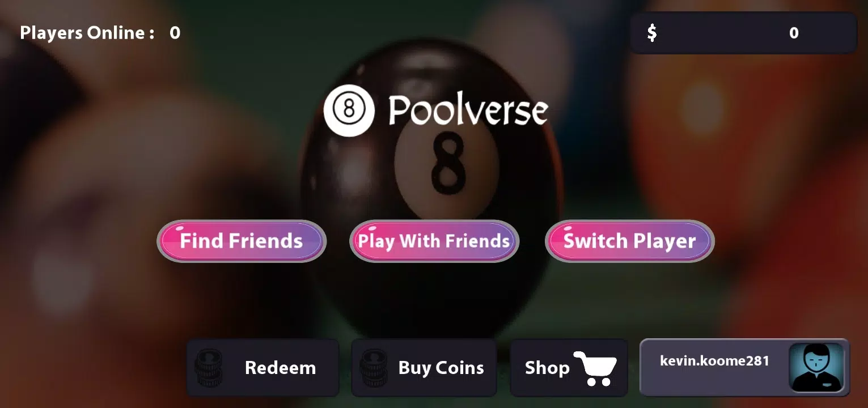Click the coin balance showing 0
Image resolution: width=868 pixels, height=408 pixels.
(x=794, y=33)
